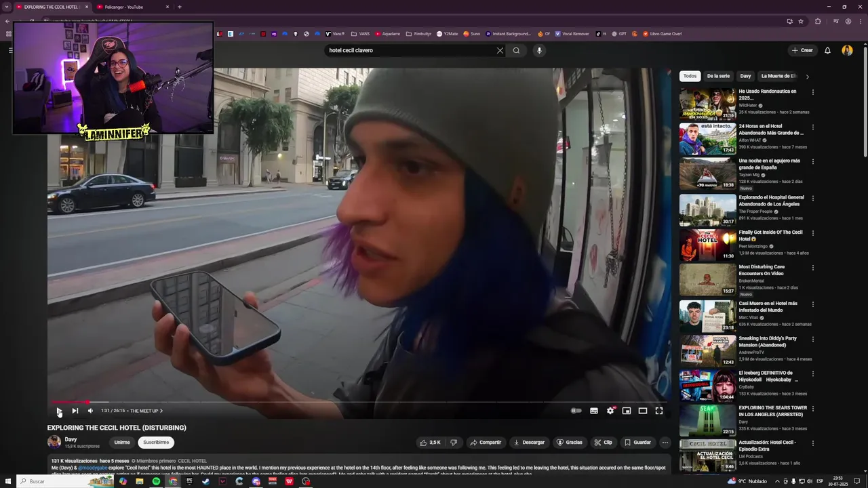
Task: Open Steam from the taskbar
Action: pyautogui.click(x=206, y=481)
